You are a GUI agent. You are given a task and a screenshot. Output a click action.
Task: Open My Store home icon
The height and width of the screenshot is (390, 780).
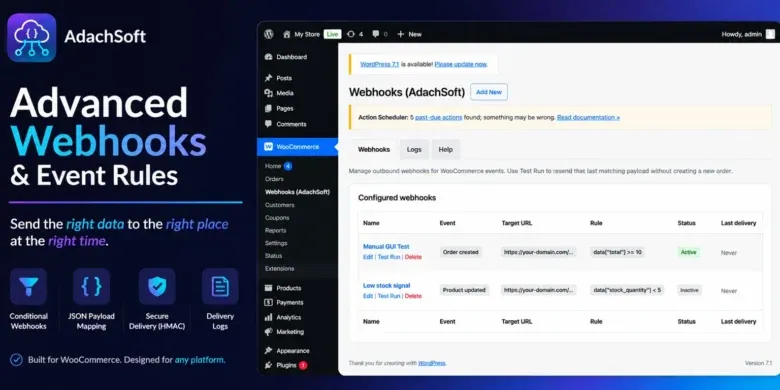point(287,34)
